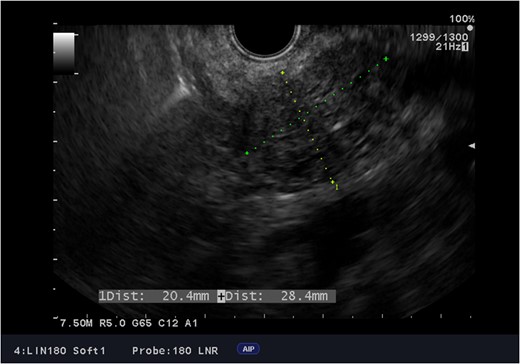Screen dimensions: 520x364
Task: Click the green caliper cross at upper right
Action: pyautogui.click(x=386, y=59)
